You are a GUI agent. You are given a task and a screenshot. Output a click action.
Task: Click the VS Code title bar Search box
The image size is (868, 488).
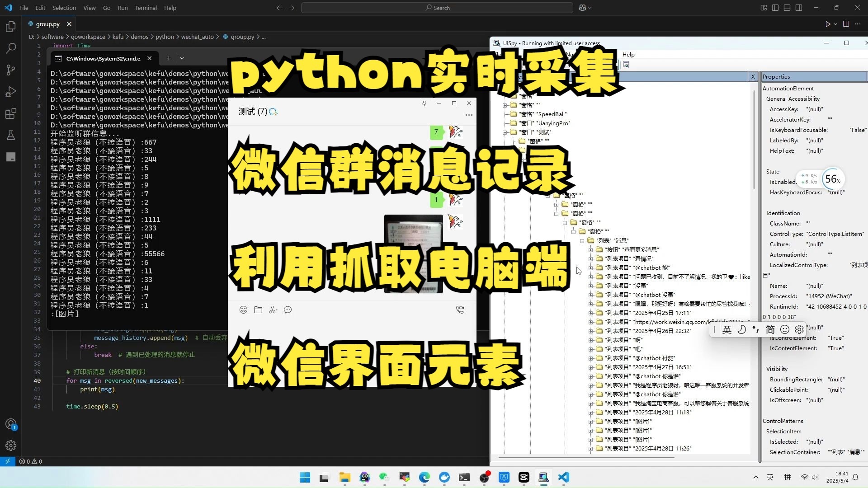tap(437, 8)
